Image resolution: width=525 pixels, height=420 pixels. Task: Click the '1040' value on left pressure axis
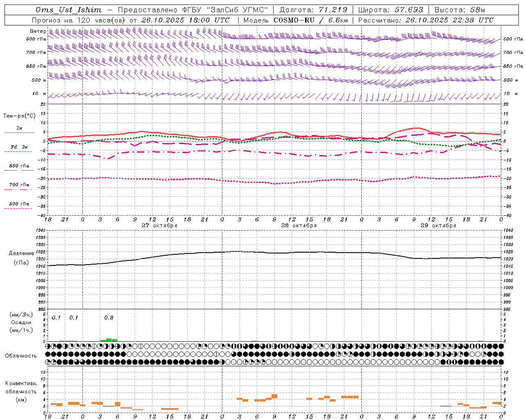pos(40,230)
